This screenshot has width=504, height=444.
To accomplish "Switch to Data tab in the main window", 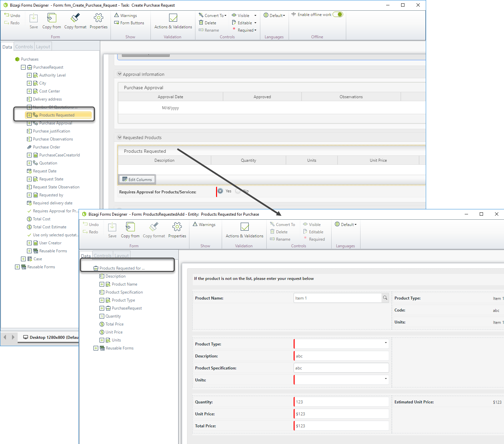I will pyautogui.click(x=7, y=47).
